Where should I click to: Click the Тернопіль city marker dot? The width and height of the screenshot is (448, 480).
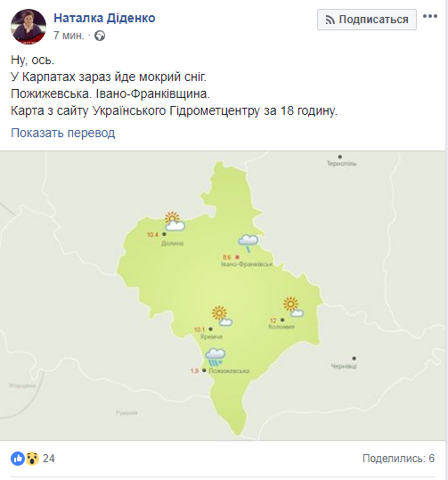pos(340,157)
